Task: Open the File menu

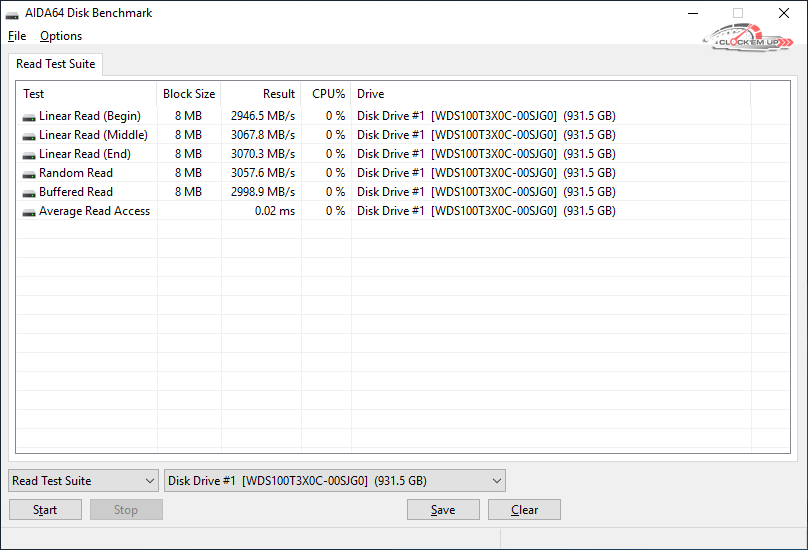Action: coord(16,36)
